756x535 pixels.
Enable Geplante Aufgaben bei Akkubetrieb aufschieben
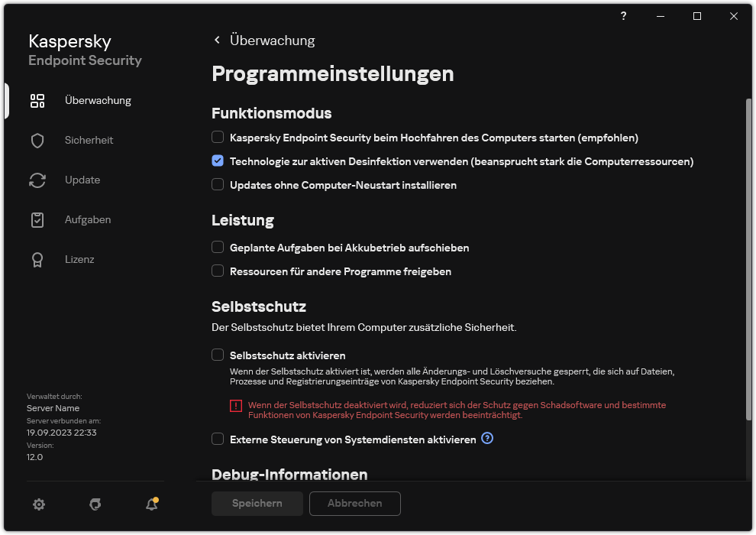[x=218, y=248]
